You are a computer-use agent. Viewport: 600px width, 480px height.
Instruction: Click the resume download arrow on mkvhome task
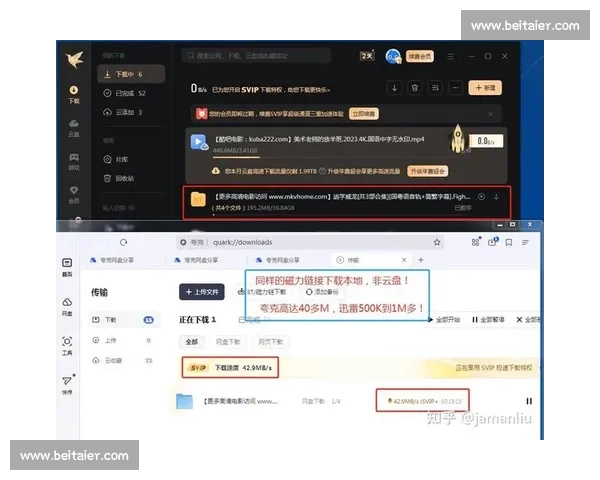tap(496, 197)
